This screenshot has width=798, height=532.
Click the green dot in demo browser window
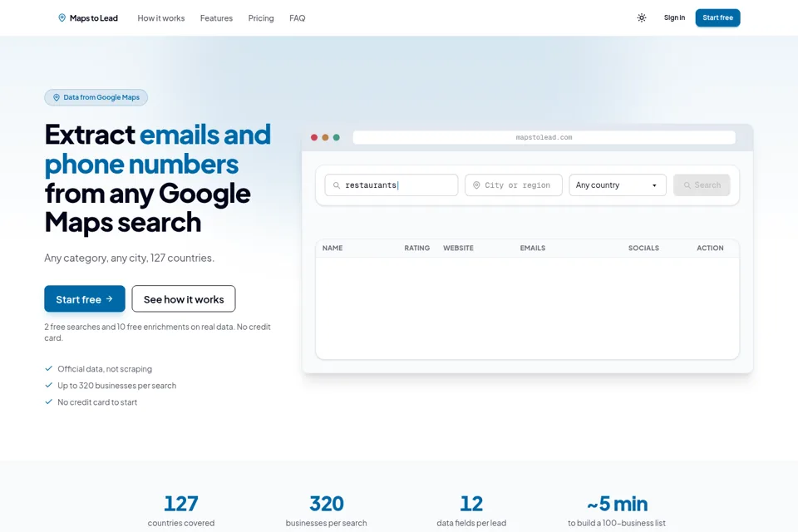point(337,137)
